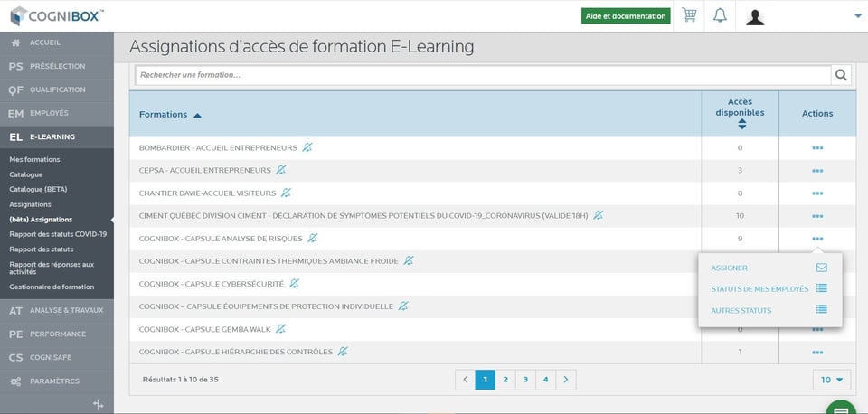
Task: Go to page 3 of results
Action: (525, 380)
